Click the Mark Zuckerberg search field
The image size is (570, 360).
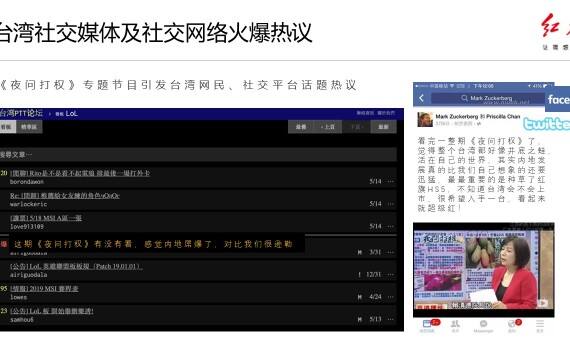[x=486, y=98]
